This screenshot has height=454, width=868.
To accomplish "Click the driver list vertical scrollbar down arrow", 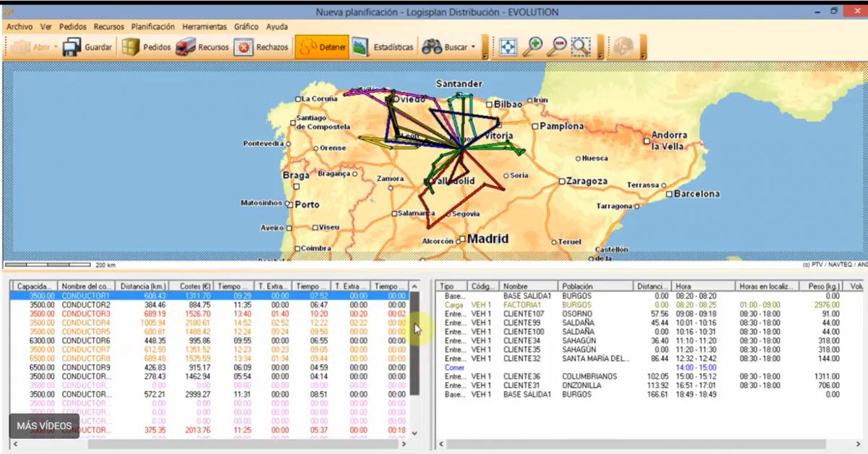I will coord(414,433).
